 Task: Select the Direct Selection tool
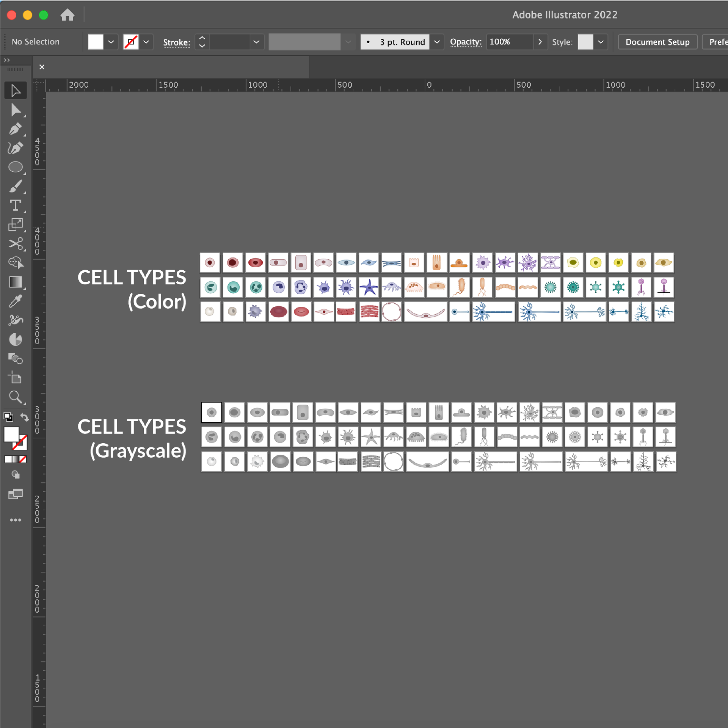point(16,110)
